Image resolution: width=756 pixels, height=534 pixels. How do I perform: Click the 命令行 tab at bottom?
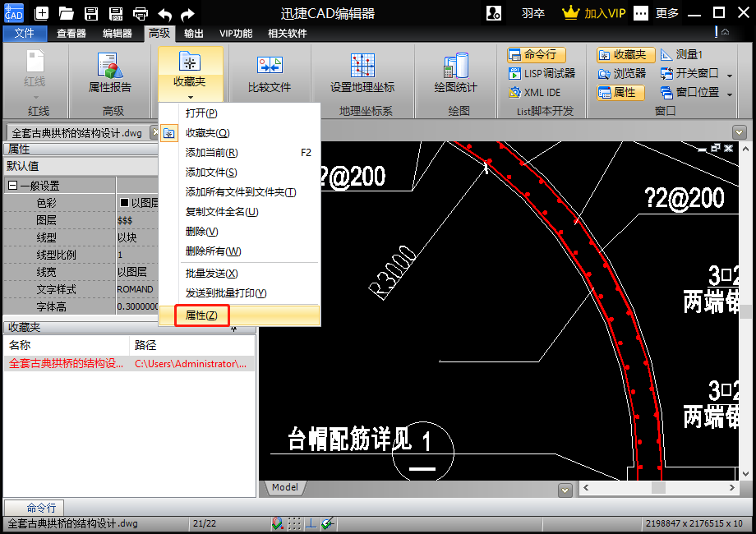[34, 508]
